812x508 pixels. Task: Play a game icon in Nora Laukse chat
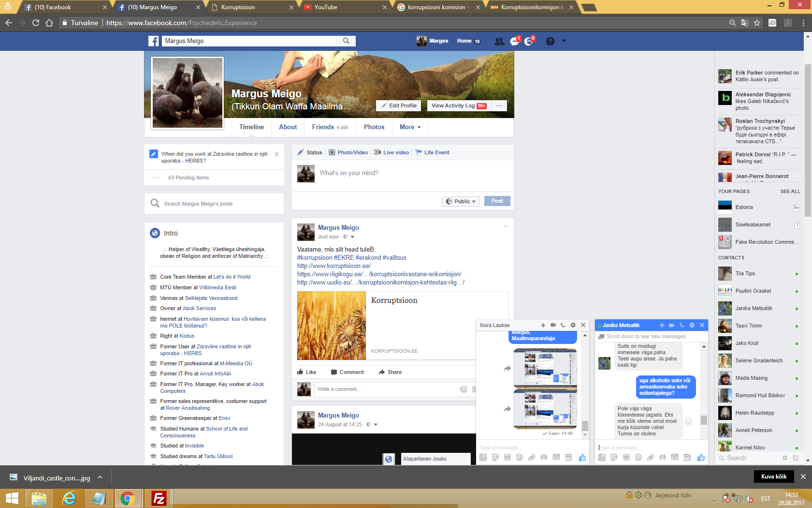tap(544, 457)
